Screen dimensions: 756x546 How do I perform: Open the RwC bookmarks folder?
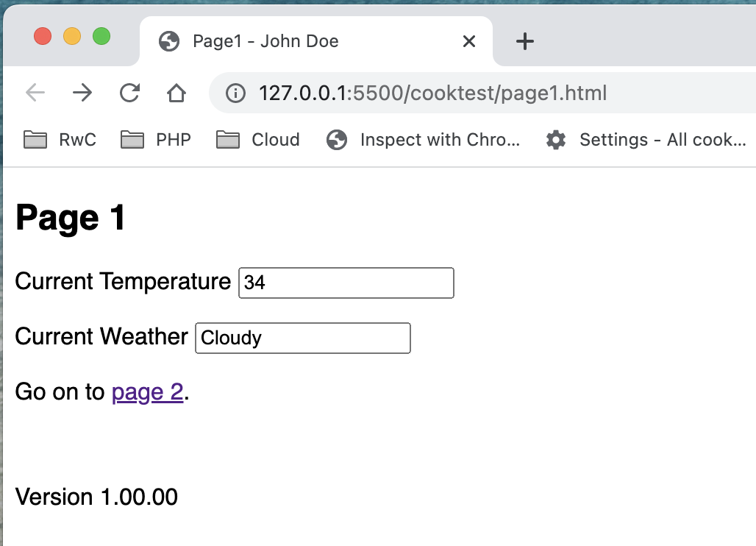[x=60, y=140]
